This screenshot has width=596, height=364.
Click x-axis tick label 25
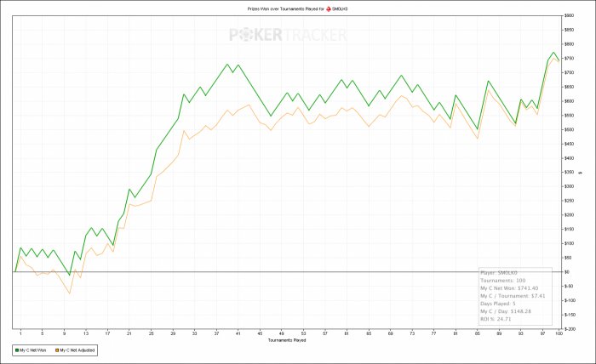(x=152, y=333)
